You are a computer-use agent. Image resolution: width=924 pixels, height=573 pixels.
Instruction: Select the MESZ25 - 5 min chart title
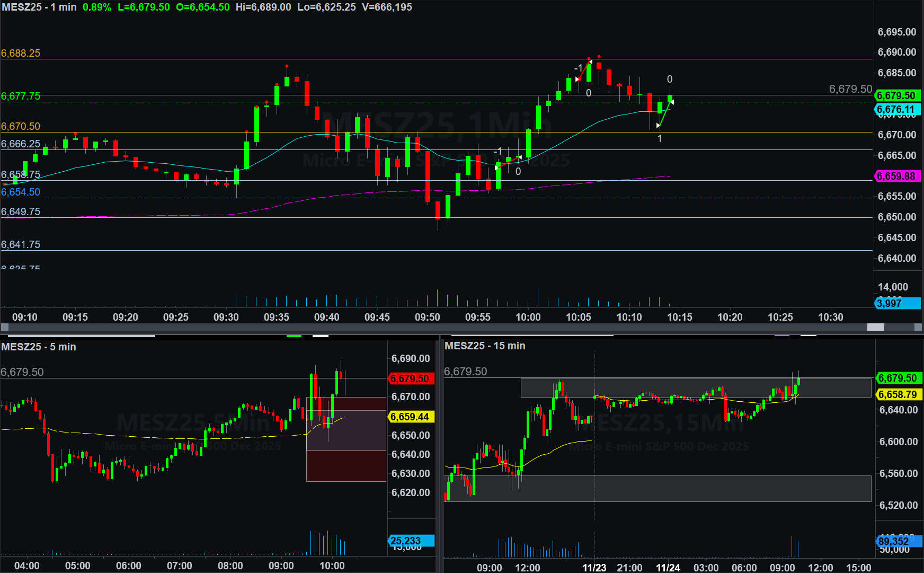click(39, 347)
